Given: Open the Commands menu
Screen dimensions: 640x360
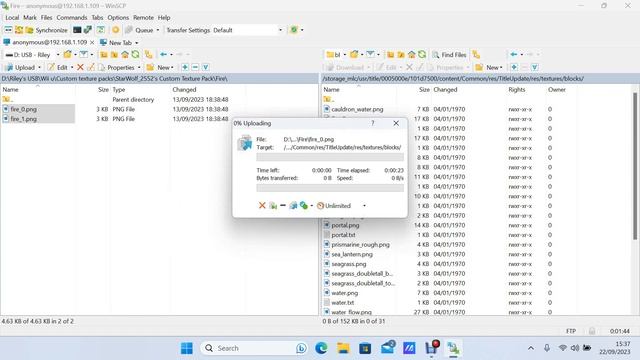Looking at the screenshot, I should [72, 18].
